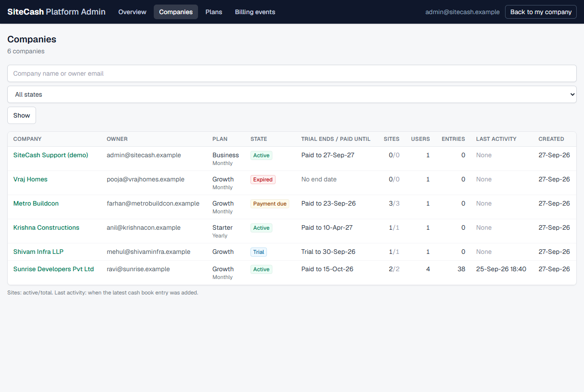Select the Companies nav tab
Viewport: 584px width, 392px height.
[x=176, y=12]
